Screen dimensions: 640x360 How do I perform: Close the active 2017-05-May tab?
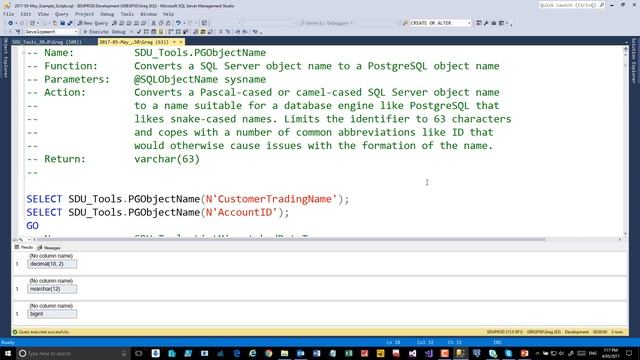[x=181, y=42]
